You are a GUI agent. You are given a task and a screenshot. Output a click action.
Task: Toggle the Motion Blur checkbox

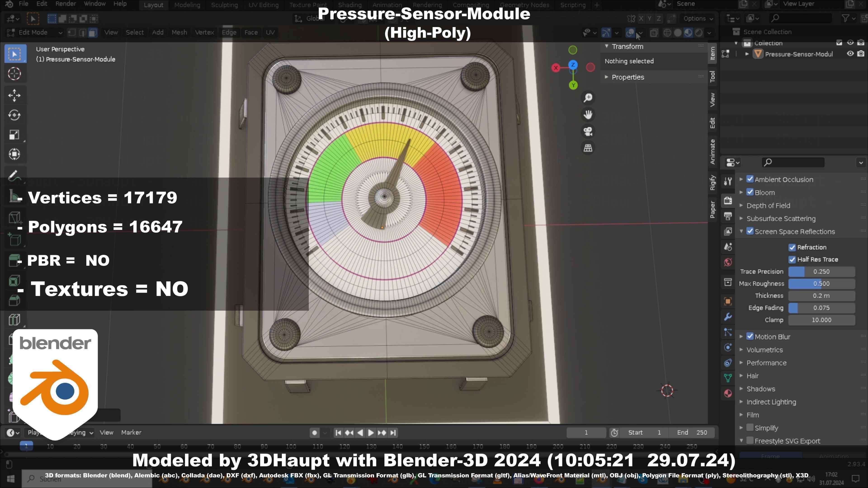pyautogui.click(x=750, y=337)
